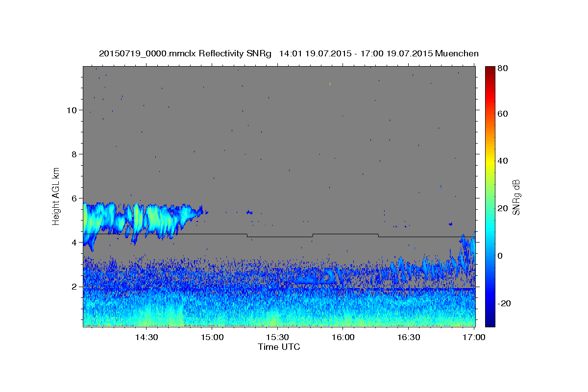This screenshot has height=392, width=588.
Task: Click the 'Time UTC' axis label
Action: pos(279,347)
